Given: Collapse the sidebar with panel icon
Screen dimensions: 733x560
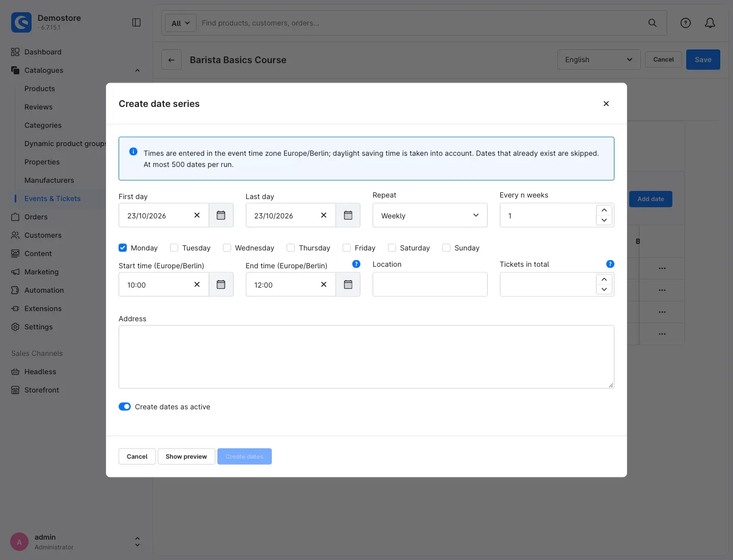Looking at the screenshot, I should click(136, 22).
